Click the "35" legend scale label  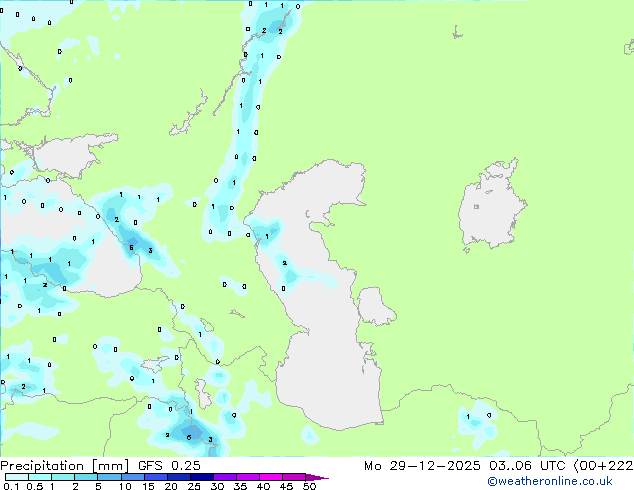240,486
